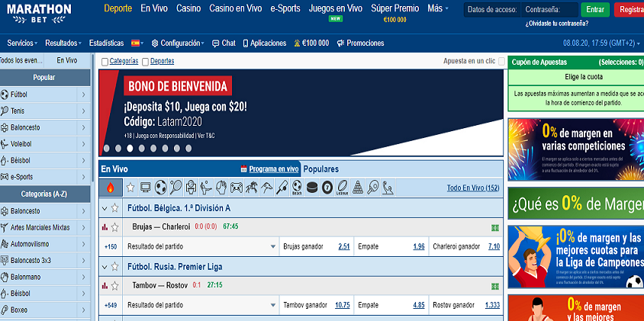Filter live events by the greyhound icon
Image resolution: width=644 pixels, height=321 pixels.
[x=266, y=188]
